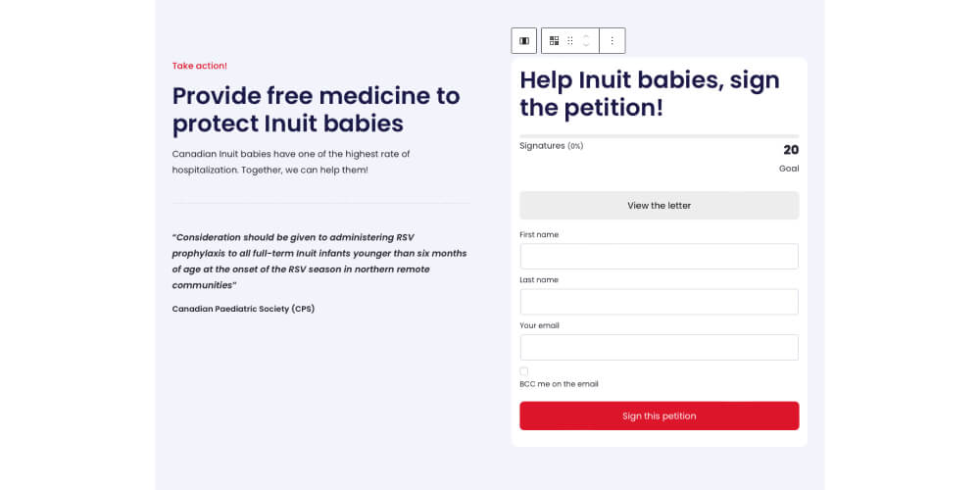Select the RSV prophylaxis quote block
This screenshot has width=980, height=490.
click(x=320, y=262)
